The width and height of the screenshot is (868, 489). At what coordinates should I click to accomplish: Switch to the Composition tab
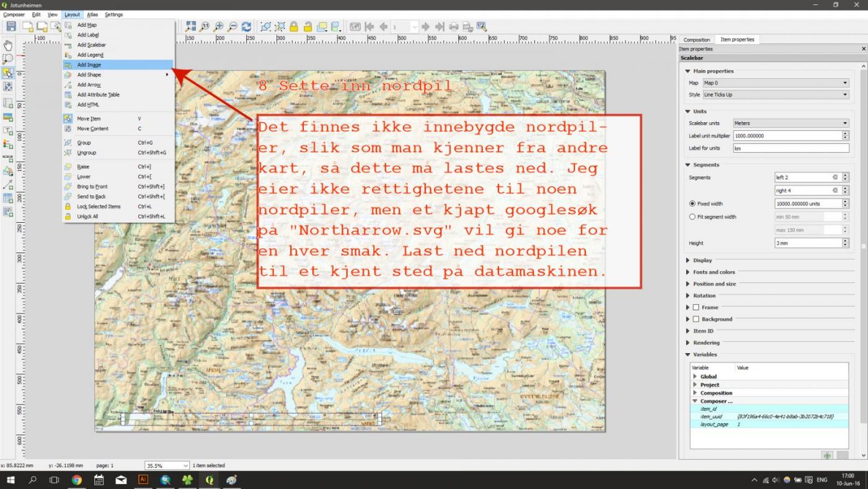696,39
